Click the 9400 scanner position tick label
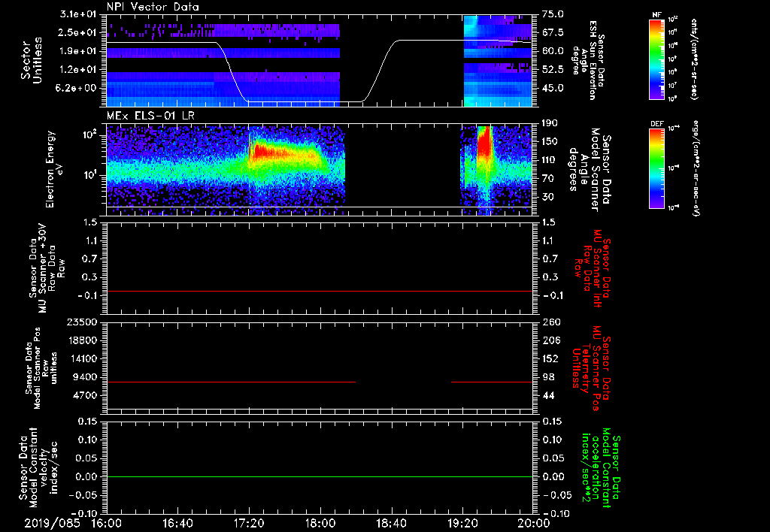 [x=85, y=377]
